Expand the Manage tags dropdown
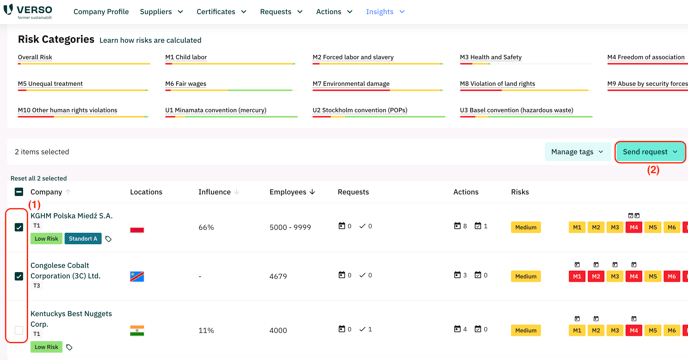The image size is (688, 360). tap(577, 152)
